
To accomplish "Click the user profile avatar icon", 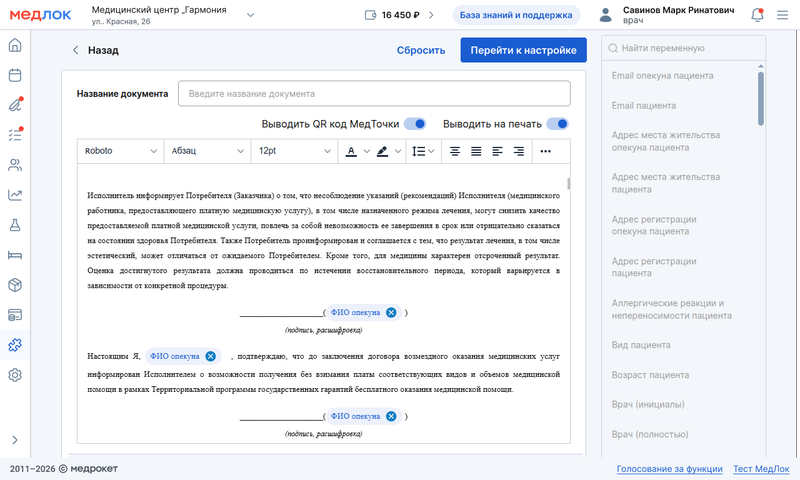I will point(606,15).
